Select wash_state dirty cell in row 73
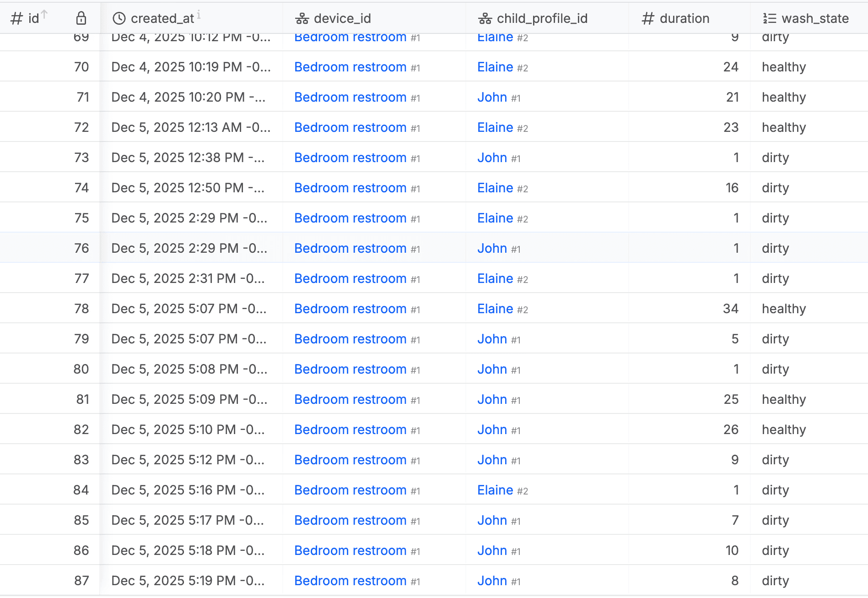Viewport: 868px width, 598px height. coord(809,158)
